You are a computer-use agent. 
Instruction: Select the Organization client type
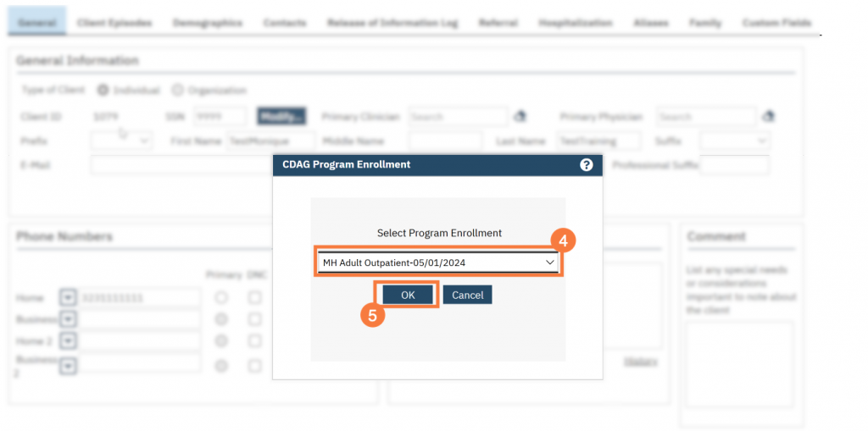coord(177,90)
